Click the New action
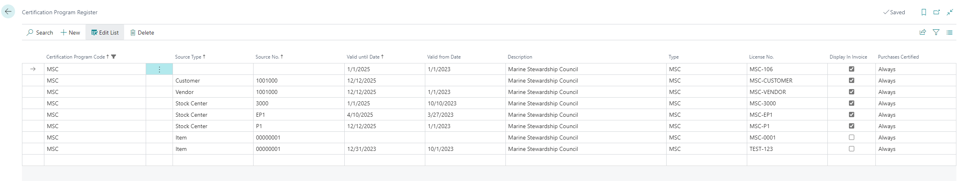This screenshot has height=181, width=980. pyautogui.click(x=70, y=33)
